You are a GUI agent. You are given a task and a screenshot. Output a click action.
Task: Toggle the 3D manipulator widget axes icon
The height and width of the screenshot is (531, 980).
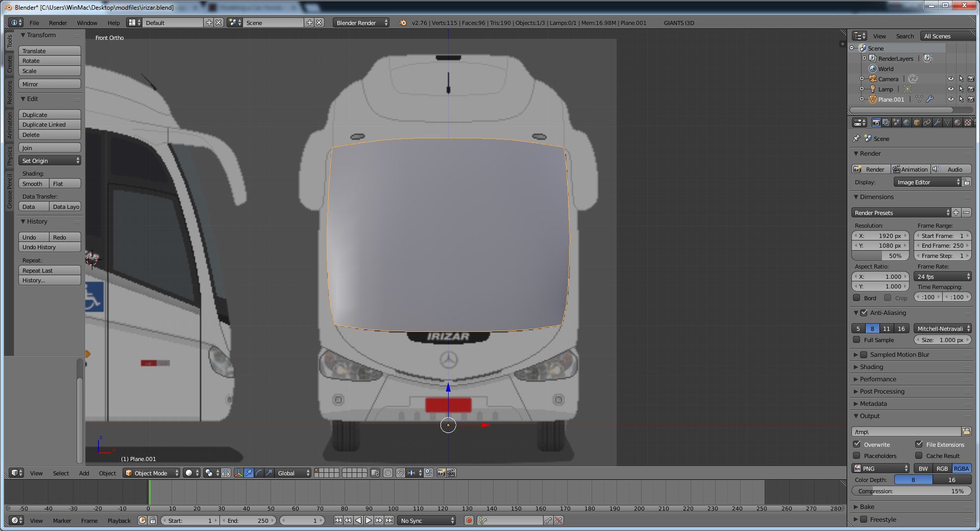(238, 473)
